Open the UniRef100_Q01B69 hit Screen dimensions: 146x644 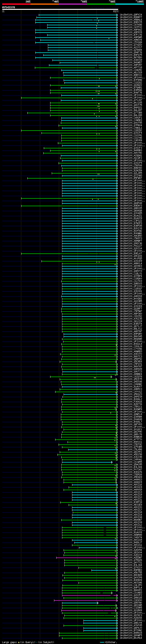tap(131, 610)
